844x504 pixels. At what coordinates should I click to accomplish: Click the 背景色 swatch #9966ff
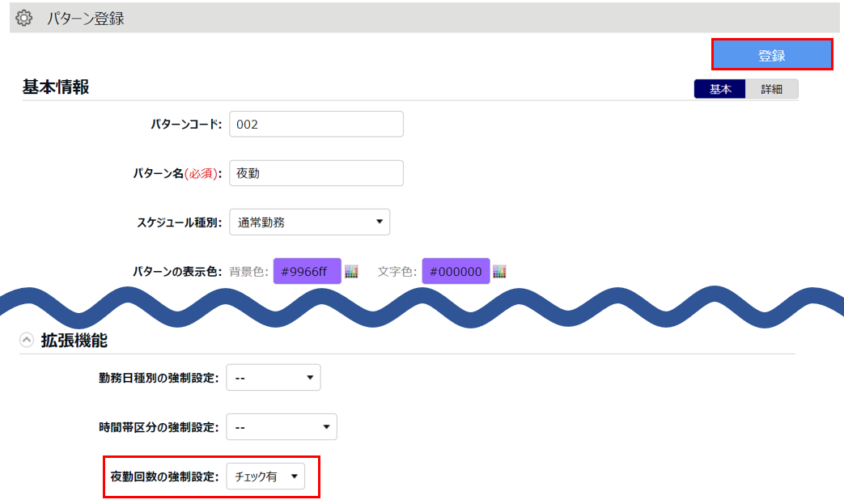tap(307, 271)
